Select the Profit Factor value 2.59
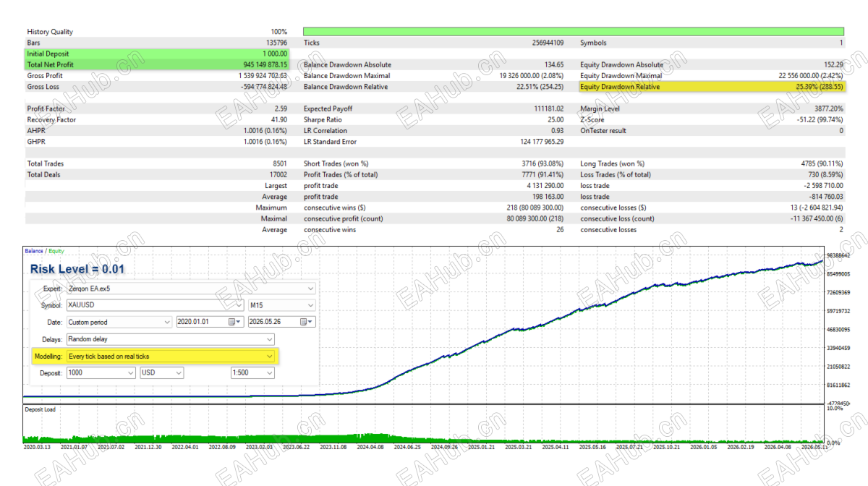The height and width of the screenshot is (486, 868). 281,108
